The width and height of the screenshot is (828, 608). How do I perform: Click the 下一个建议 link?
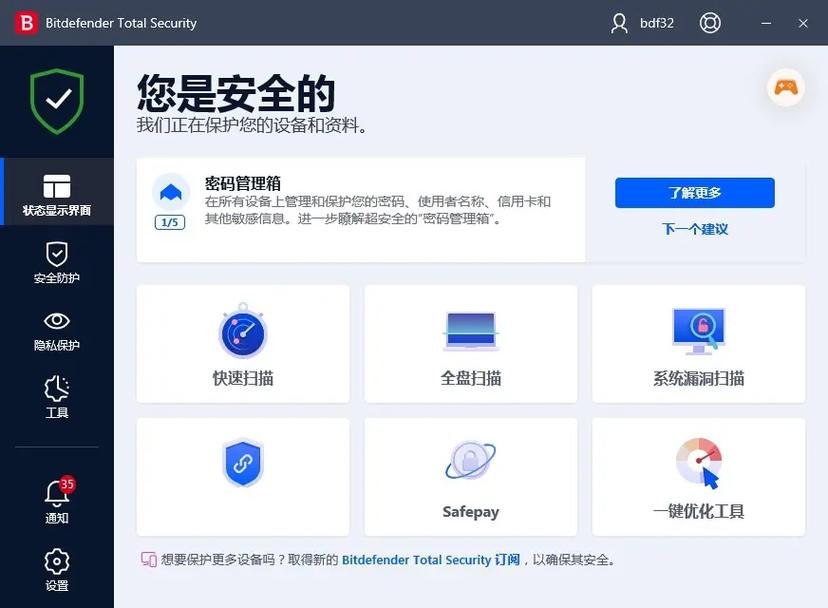click(x=697, y=229)
